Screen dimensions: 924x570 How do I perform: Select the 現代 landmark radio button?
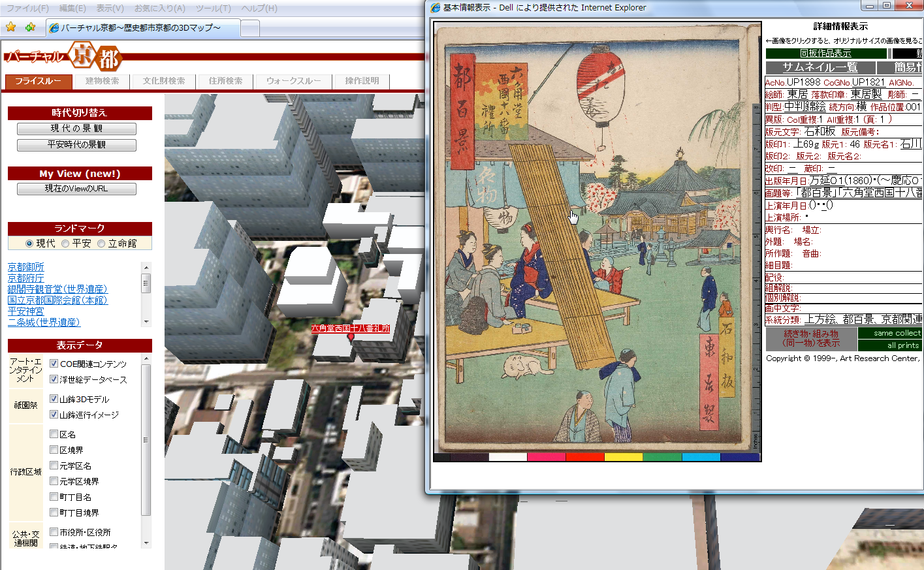29,244
